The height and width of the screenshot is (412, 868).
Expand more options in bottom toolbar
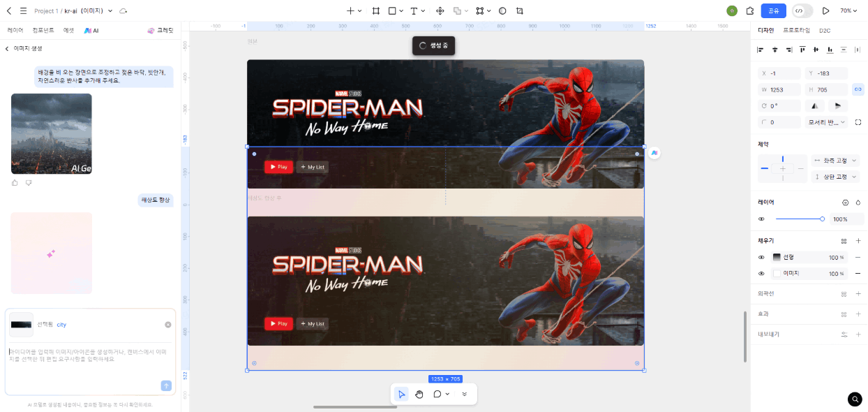(x=464, y=394)
